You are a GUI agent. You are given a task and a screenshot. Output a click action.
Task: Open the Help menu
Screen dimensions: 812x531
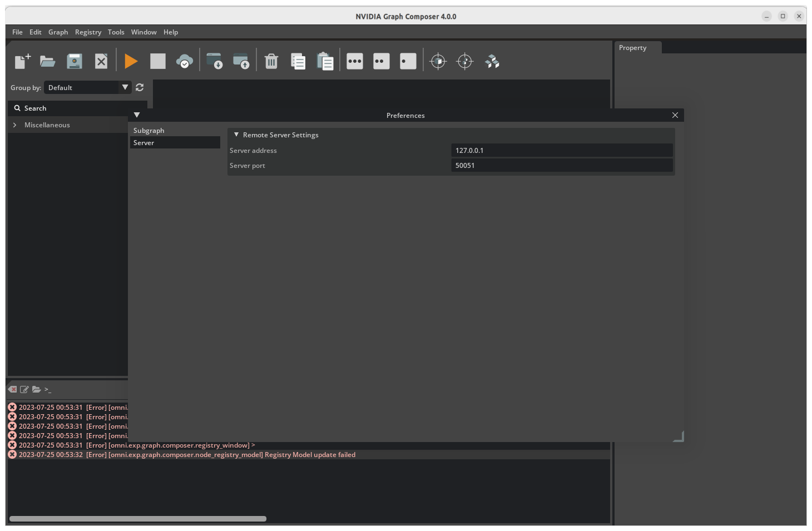point(171,32)
